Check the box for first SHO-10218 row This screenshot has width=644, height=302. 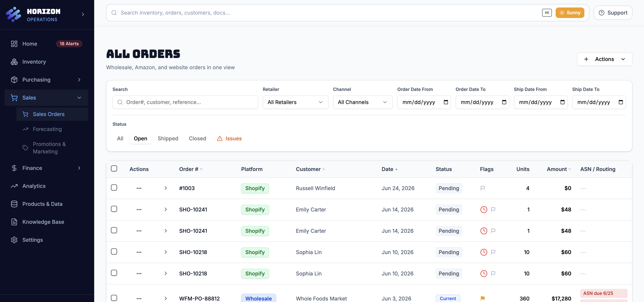(114, 251)
